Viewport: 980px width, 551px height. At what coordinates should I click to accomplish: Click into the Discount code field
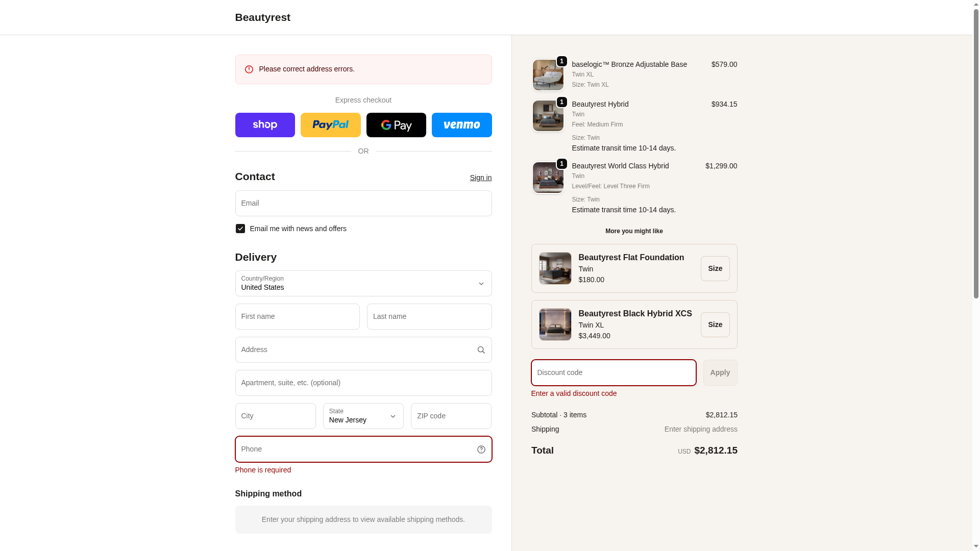click(x=613, y=373)
